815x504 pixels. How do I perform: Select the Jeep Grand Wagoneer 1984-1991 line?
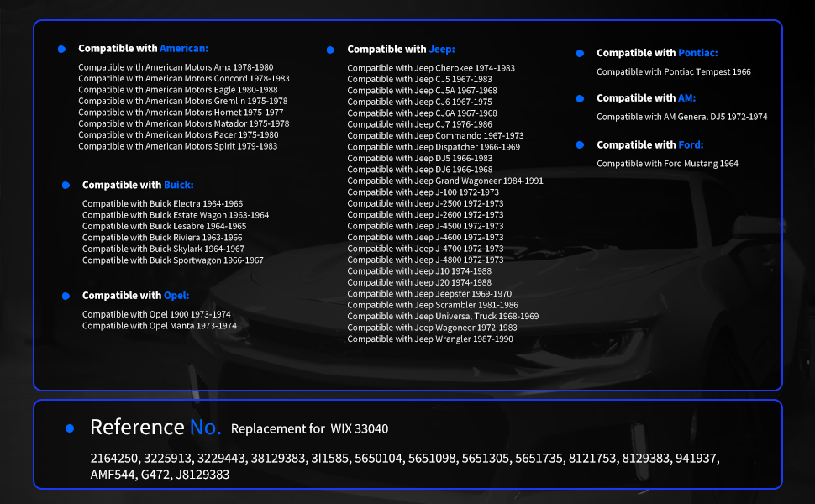(445, 181)
